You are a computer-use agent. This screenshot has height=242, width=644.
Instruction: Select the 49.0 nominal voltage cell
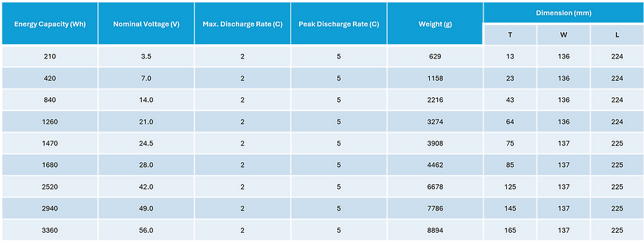click(x=146, y=208)
